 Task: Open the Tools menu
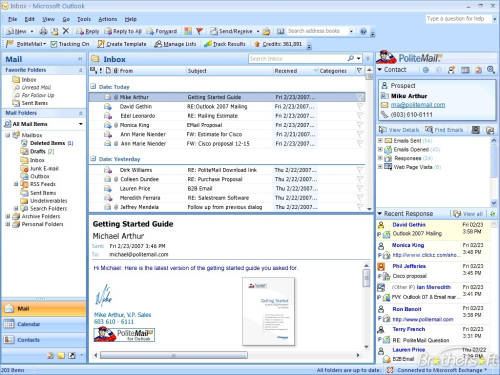[84, 19]
